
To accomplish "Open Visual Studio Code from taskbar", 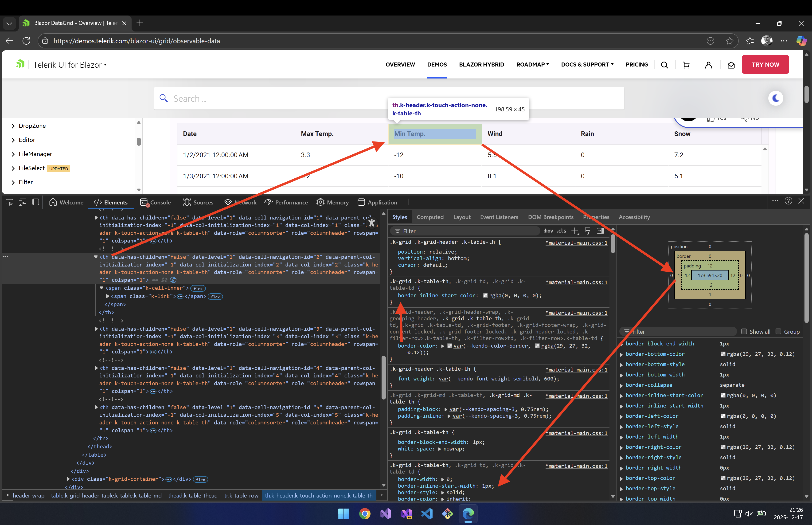I will coord(427,513).
